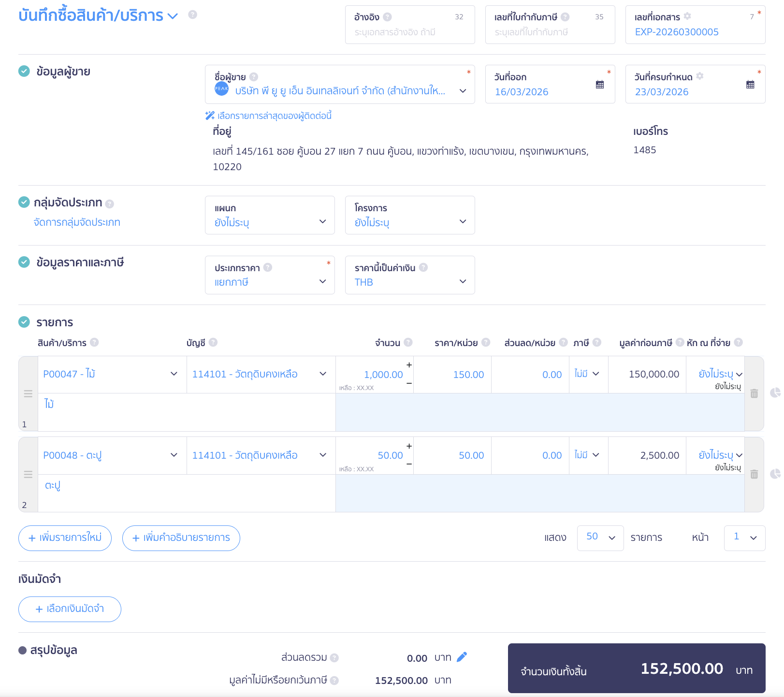The image size is (784, 697).
Task: Open the due date calendar picker icon
Action: [750, 85]
